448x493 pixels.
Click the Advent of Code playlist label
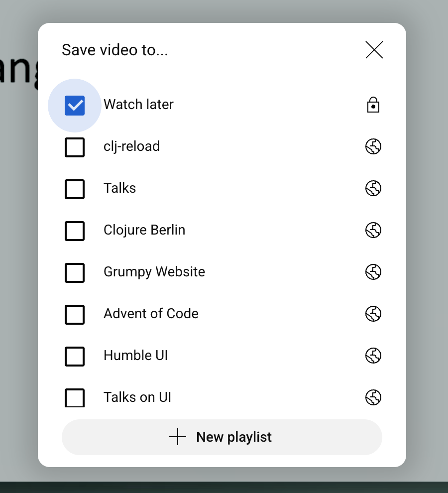(151, 313)
